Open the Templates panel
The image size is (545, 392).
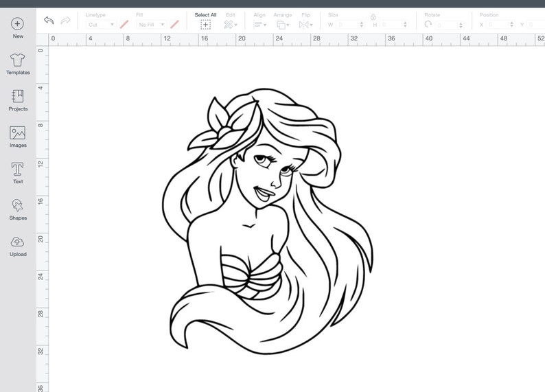pyautogui.click(x=18, y=65)
